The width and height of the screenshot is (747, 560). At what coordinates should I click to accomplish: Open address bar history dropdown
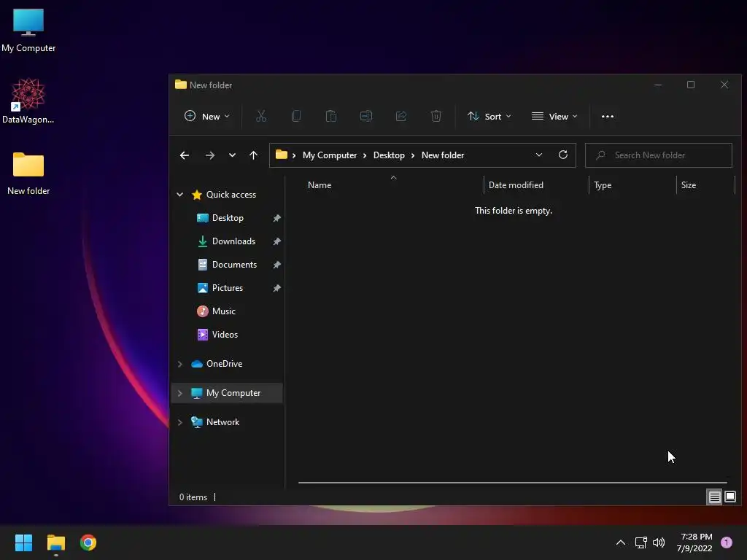539,155
